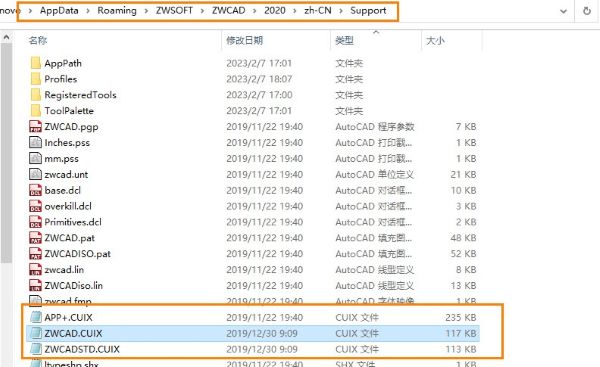600x367 pixels.
Task: Select the ToolPalette folder icon
Action: tap(36, 111)
